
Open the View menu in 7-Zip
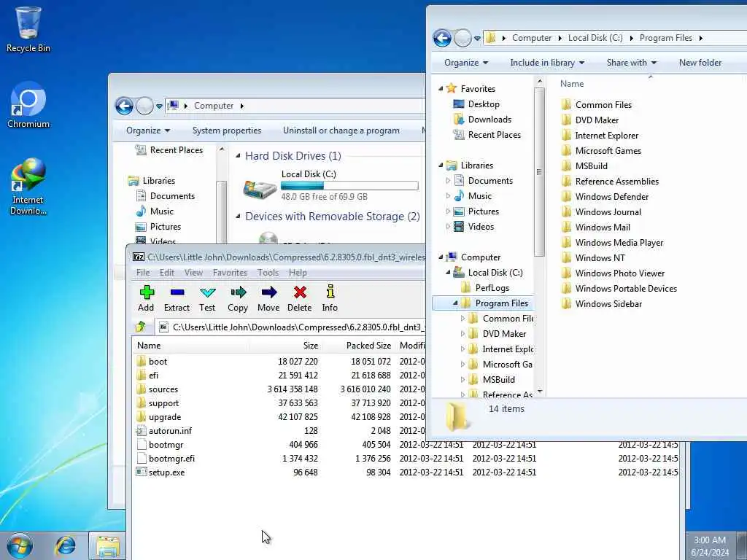point(193,273)
